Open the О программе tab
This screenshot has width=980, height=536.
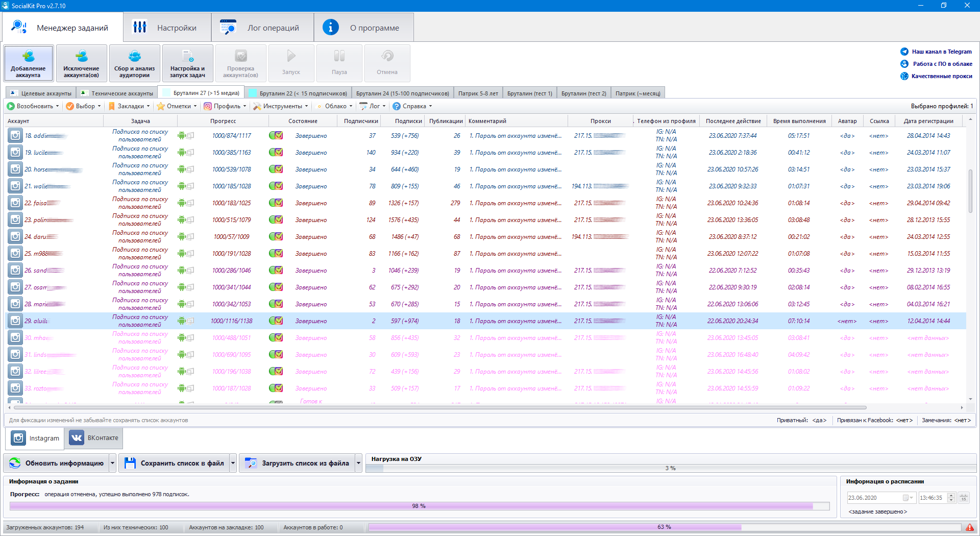pyautogui.click(x=364, y=28)
